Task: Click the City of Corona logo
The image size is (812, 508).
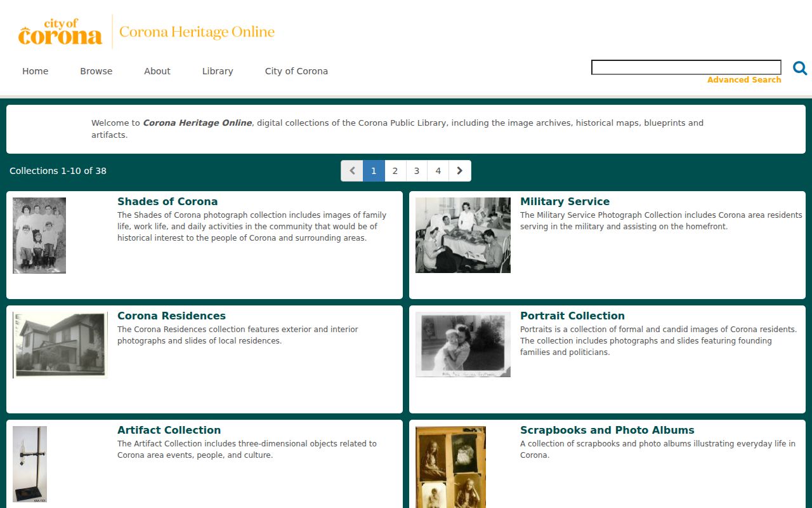Action: pyautogui.click(x=60, y=32)
